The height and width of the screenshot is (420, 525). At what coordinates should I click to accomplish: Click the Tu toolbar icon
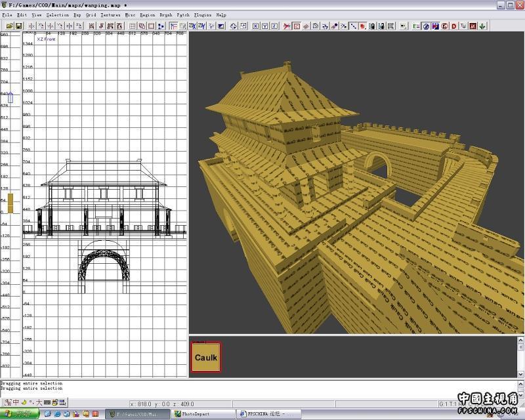pos(463,26)
